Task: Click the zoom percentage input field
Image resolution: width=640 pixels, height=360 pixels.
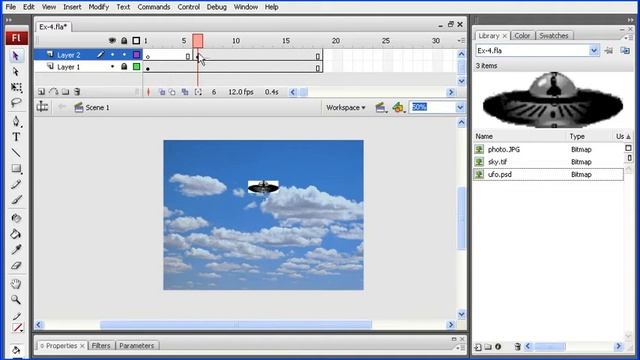Action: click(x=432, y=107)
